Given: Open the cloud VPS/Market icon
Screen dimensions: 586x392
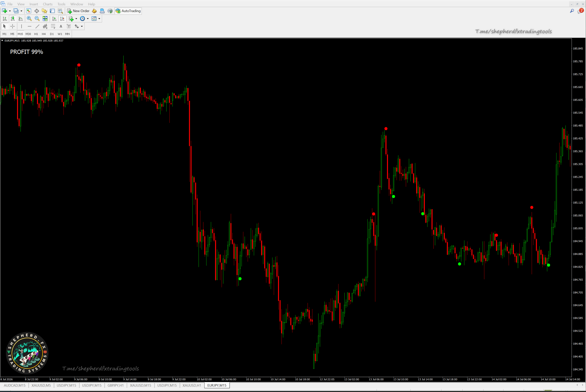Looking at the screenshot, I should tap(102, 11).
